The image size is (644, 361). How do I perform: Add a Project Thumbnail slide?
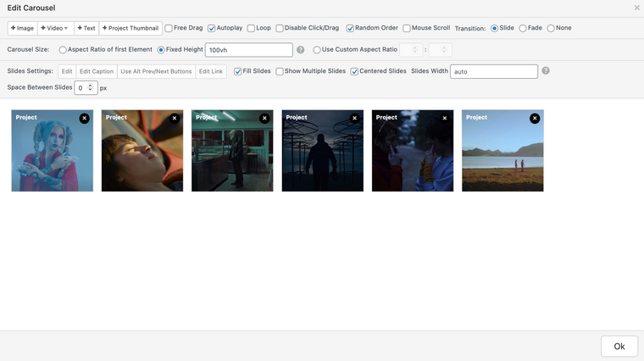click(x=130, y=28)
